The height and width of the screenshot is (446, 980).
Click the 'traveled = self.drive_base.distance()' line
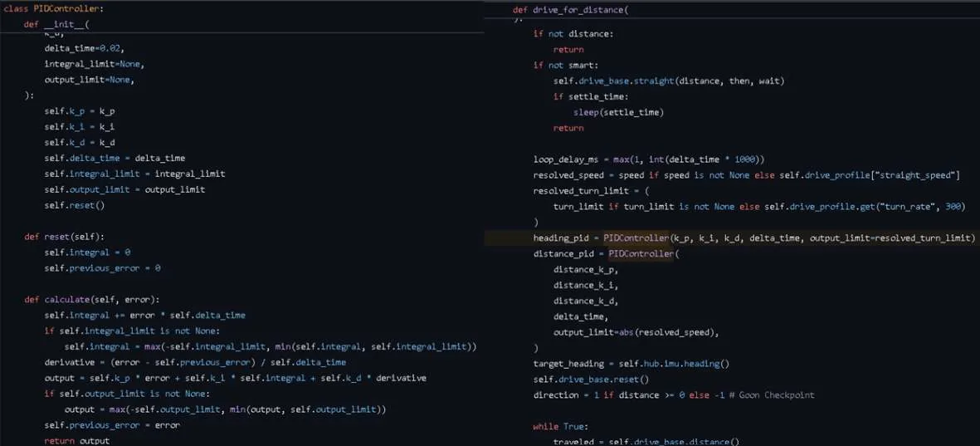(x=646, y=442)
